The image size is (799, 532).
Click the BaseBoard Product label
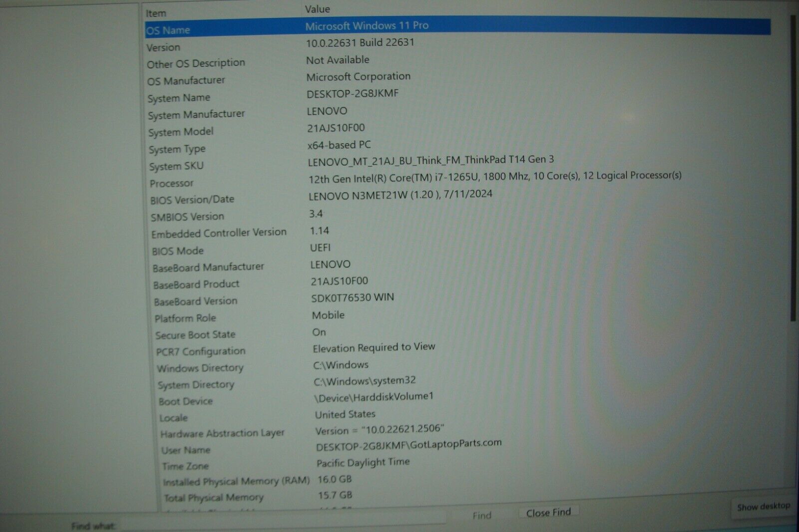click(x=196, y=284)
